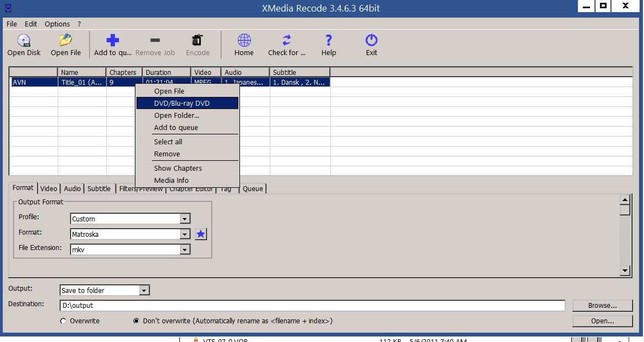The width and height of the screenshot is (644, 342).
Task: Click the Add to queue plus icon
Action: 112,40
